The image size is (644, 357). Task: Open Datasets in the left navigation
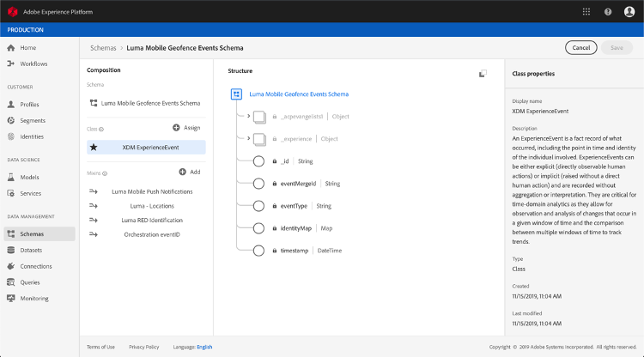31,250
